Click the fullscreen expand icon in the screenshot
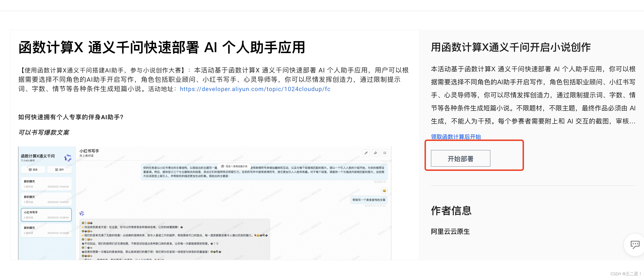This screenshot has height=278, width=644. point(385,153)
